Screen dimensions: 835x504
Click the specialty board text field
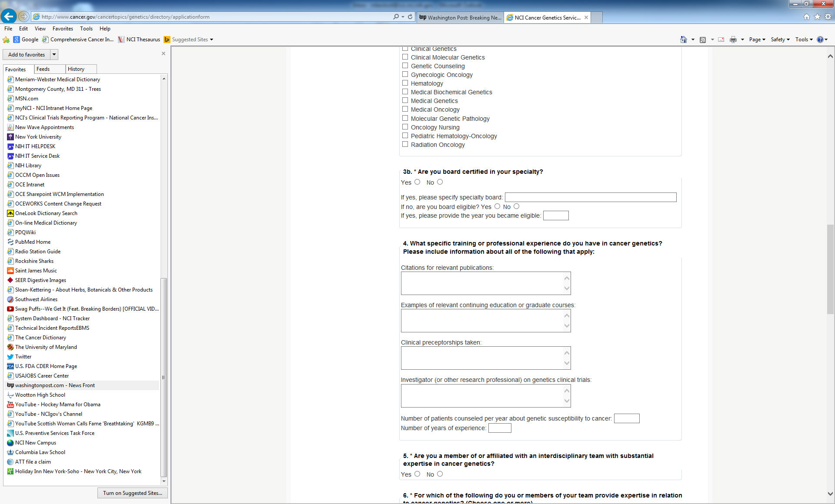click(590, 197)
